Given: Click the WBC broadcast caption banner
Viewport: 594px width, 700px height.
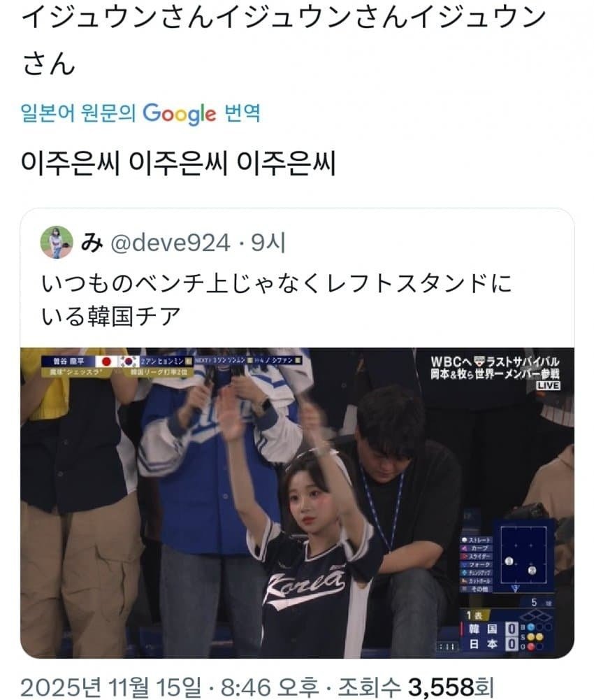Looking at the screenshot, I should (495, 367).
